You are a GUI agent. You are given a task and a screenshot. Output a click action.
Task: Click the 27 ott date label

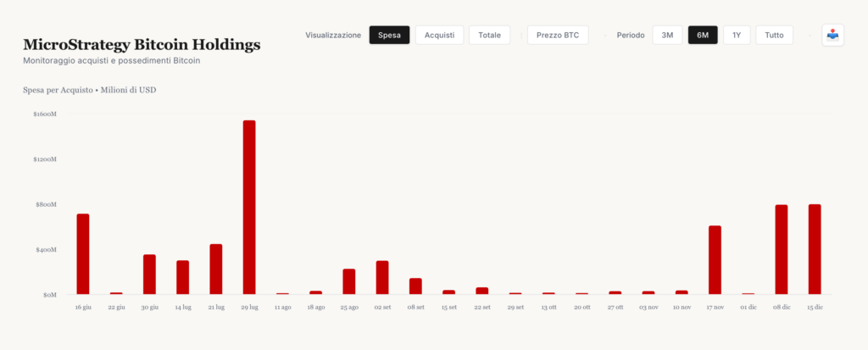click(x=615, y=307)
